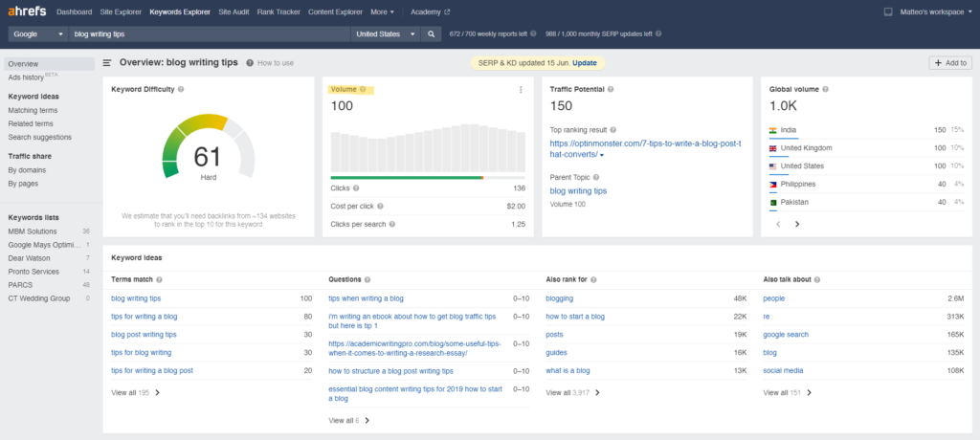Click the 'how to start a blog' keyword
980x440 pixels.
tap(575, 317)
